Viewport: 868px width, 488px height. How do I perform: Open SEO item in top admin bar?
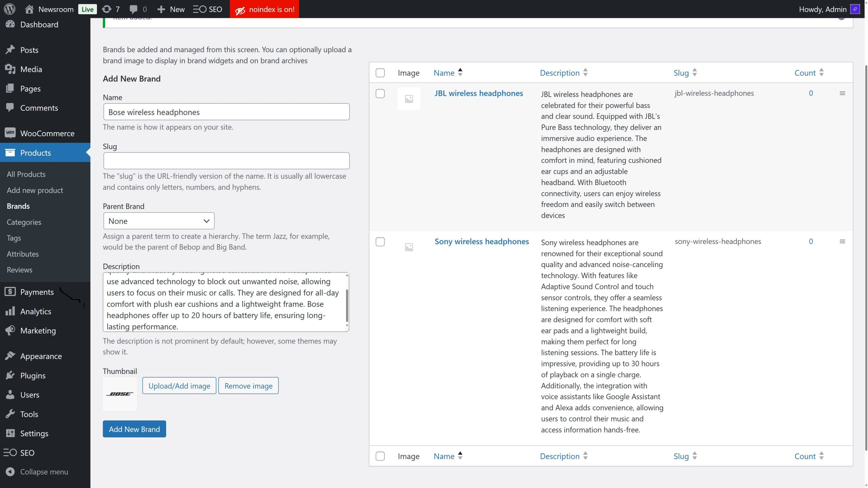tap(208, 9)
